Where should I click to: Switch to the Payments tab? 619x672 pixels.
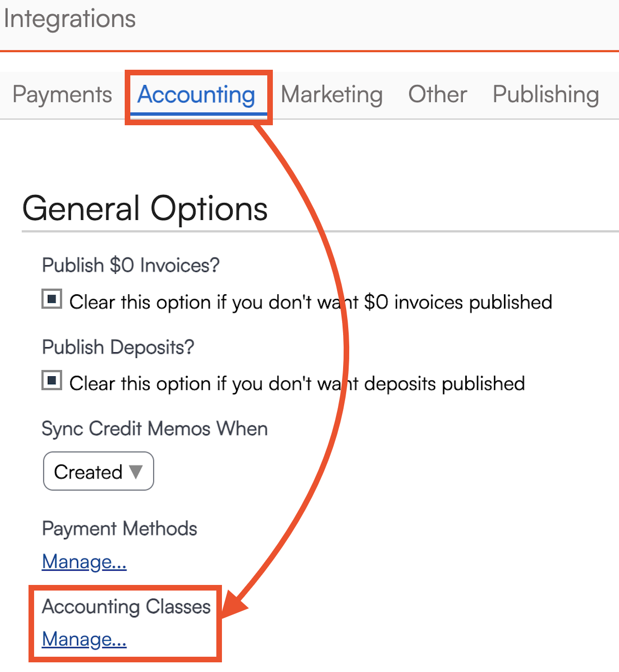62,95
